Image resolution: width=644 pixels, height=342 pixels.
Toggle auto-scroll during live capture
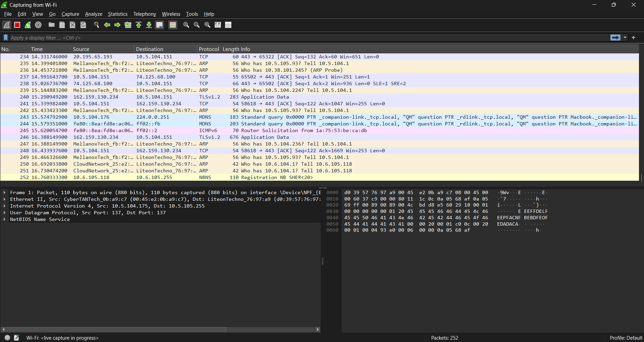[x=160, y=25]
